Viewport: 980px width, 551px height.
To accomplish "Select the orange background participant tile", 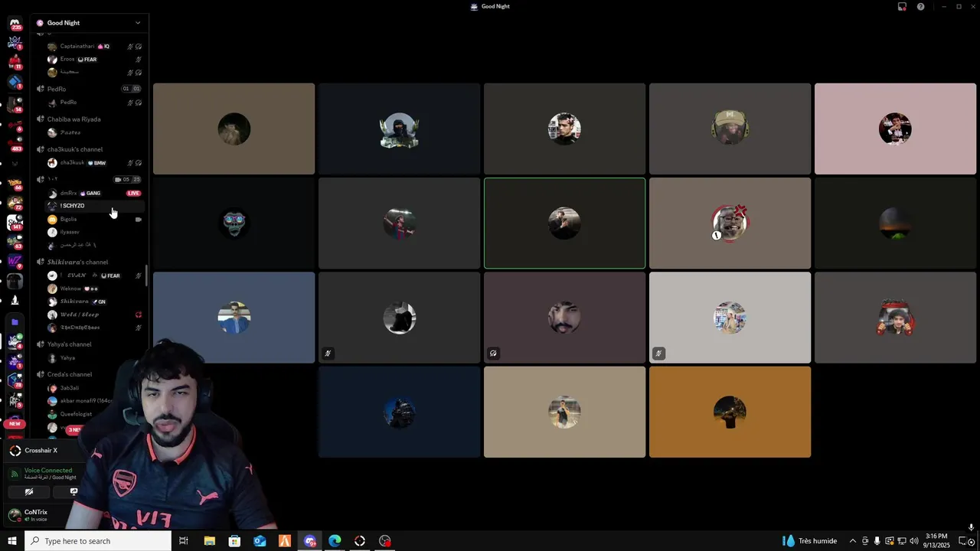I will (x=730, y=412).
